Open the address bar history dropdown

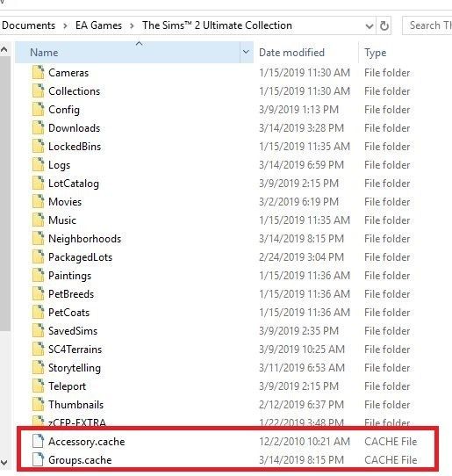pyautogui.click(x=369, y=26)
